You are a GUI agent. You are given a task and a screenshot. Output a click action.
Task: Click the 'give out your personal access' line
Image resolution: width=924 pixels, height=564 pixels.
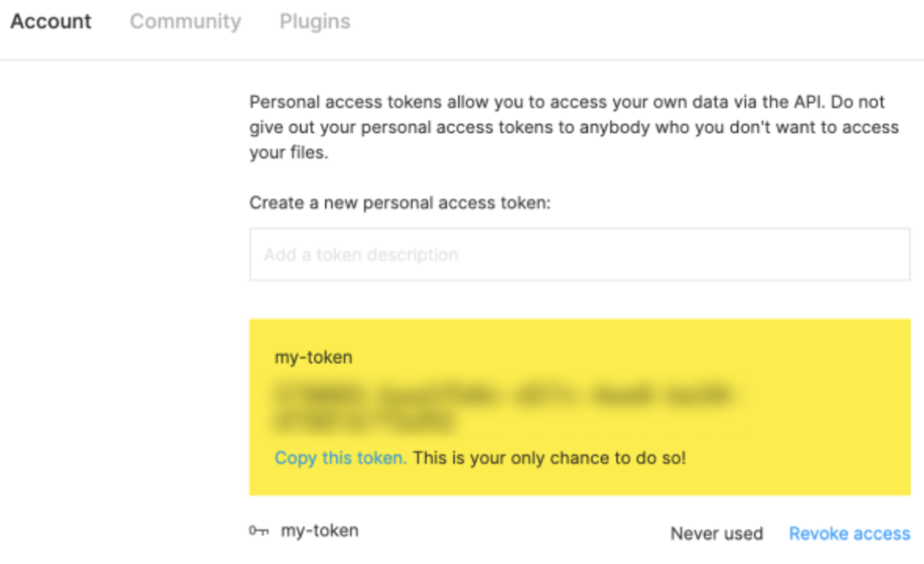tap(574, 128)
